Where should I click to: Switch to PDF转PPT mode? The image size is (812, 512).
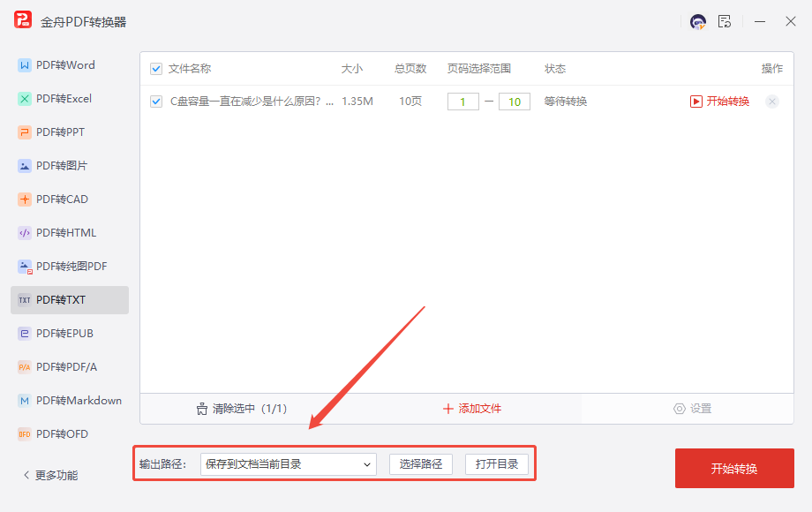[x=70, y=132]
